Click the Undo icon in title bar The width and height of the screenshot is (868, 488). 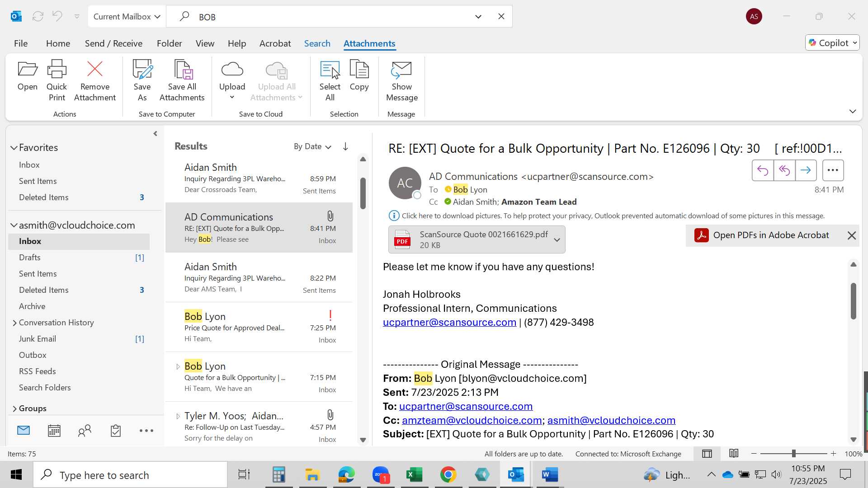tap(57, 17)
